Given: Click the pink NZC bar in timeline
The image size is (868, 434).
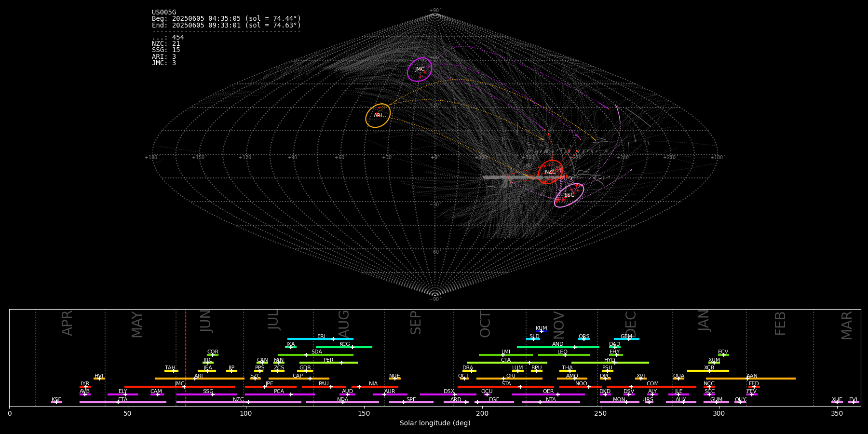Looking at the screenshot, I should coord(239,402).
